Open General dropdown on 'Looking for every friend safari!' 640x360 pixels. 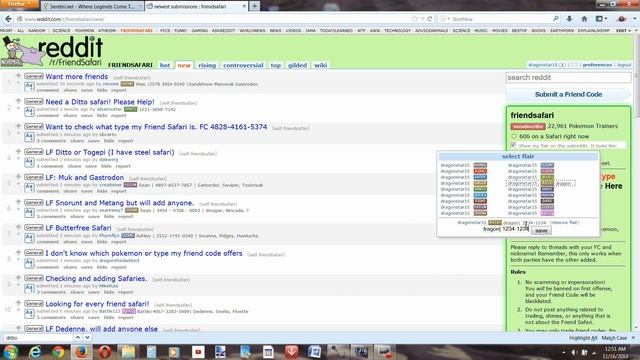tap(33, 303)
